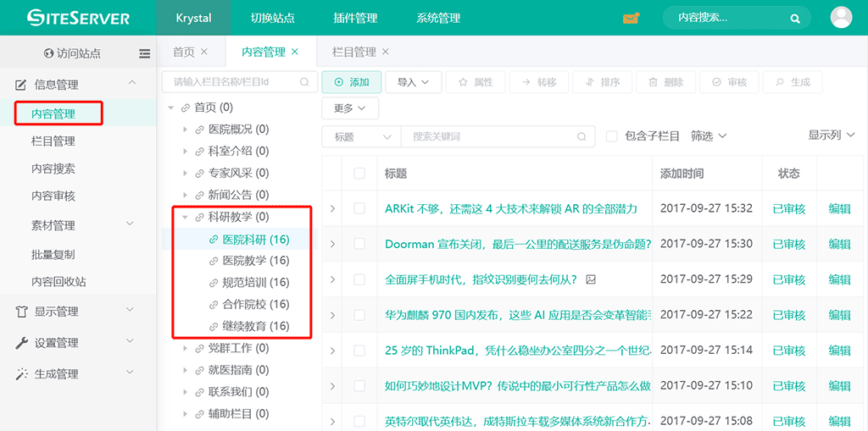Tick the checkbox for the ARKit article row

tap(359, 208)
